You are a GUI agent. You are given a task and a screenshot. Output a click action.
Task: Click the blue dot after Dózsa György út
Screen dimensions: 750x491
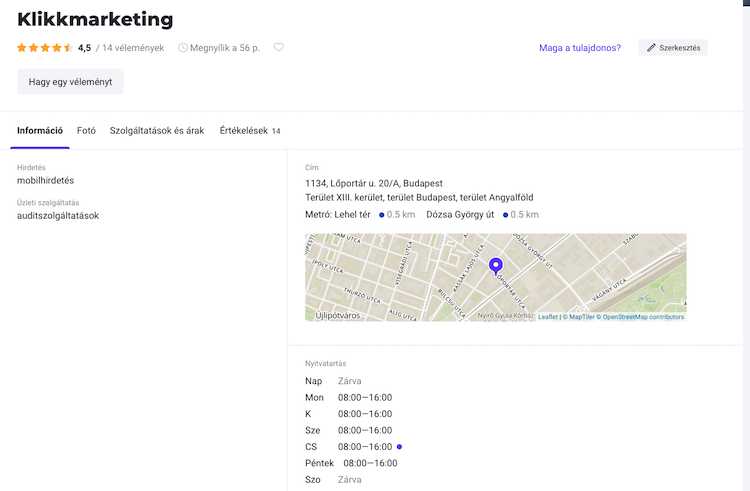click(x=505, y=215)
